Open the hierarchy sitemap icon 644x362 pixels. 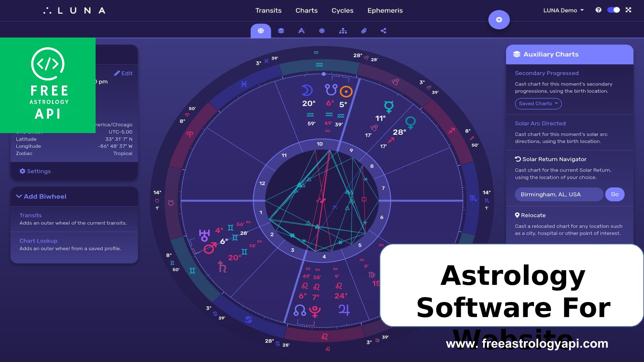(x=343, y=31)
